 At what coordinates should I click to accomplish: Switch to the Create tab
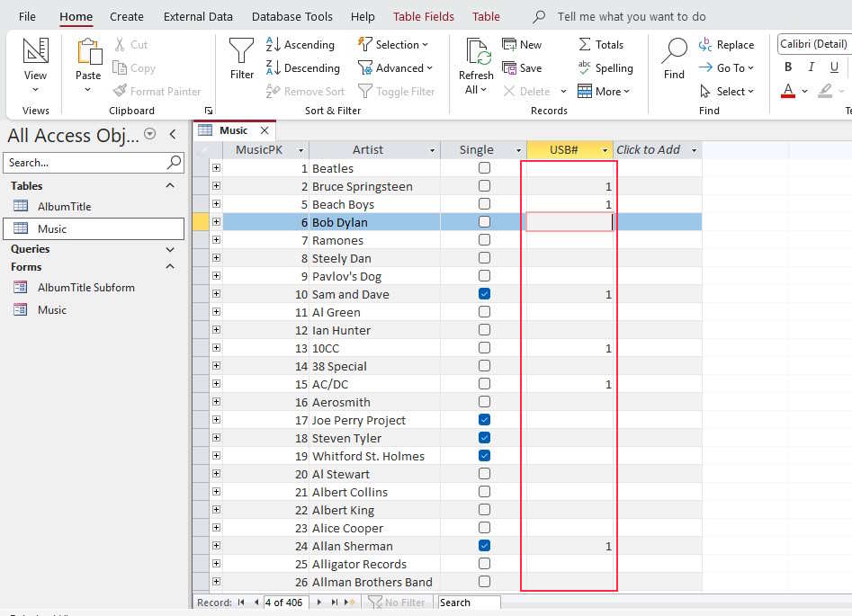[x=127, y=16]
